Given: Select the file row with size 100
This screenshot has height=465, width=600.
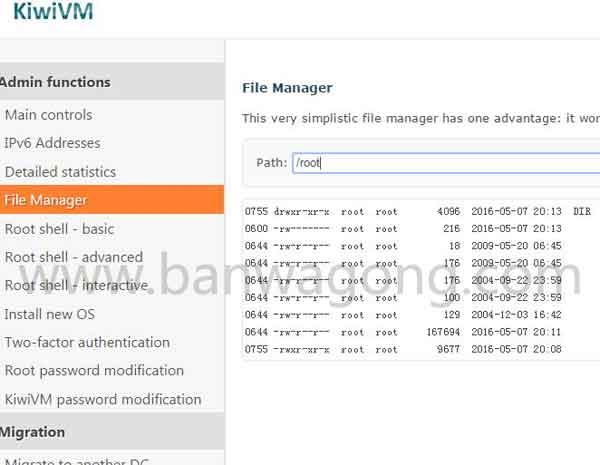Looking at the screenshot, I should [403, 297].
